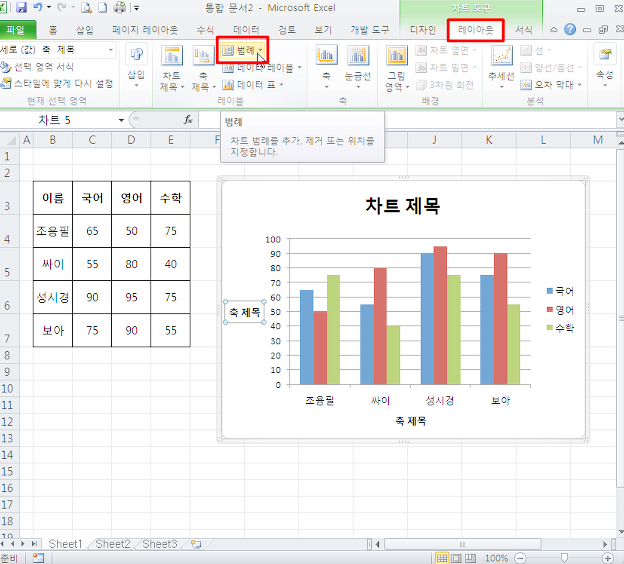The height and width of the screenshot is (564, 624).
Task: Click the horizontal scrollbar at the bottom
Action: coord(462,544)
